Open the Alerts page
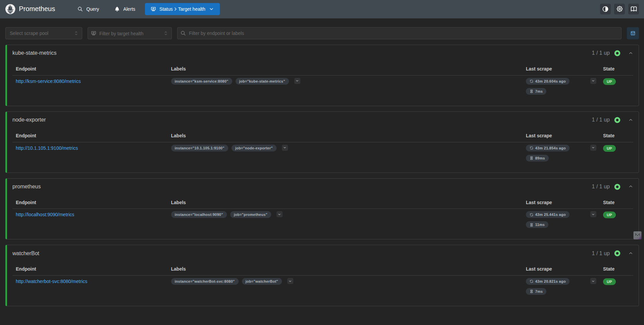This screenshot has width=644, height=325. click(125, 9)
